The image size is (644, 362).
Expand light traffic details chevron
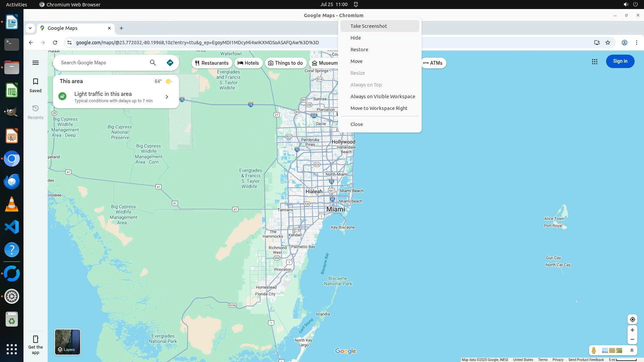point(167,97)
